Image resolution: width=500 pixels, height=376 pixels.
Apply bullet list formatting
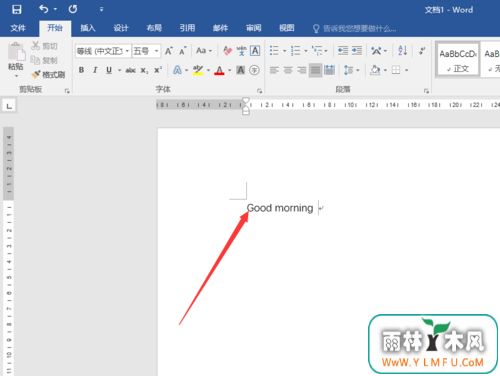(274, 51)
